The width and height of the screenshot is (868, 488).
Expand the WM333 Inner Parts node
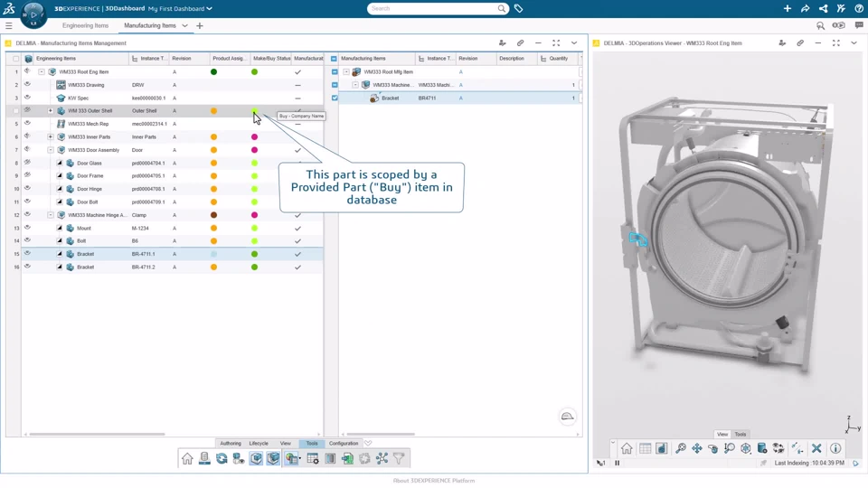pos(51,136)
